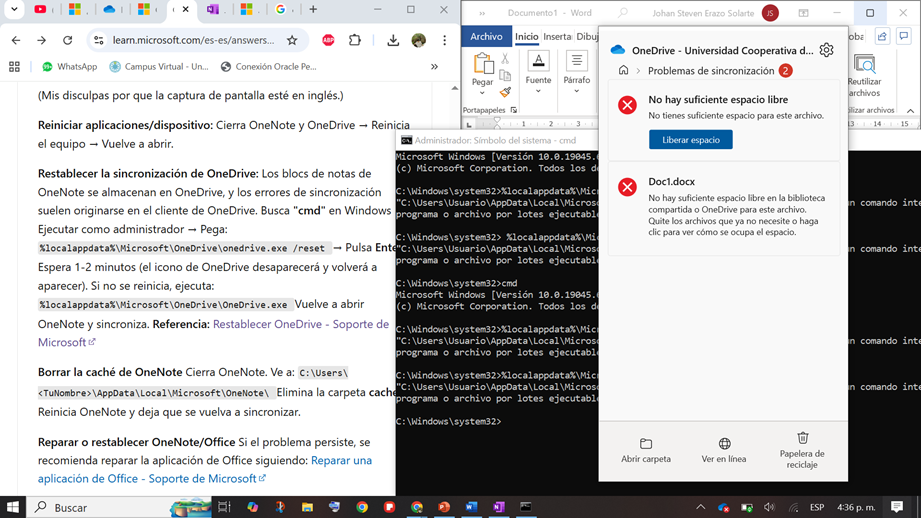The height and width of the screenshot is (518, 921).
Task: Click the cmd window title bar
Action: click(x=497, y=140)
